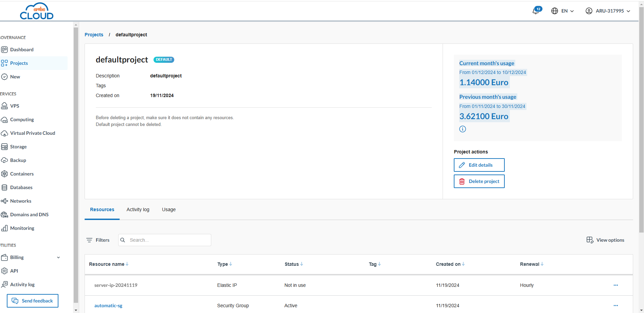Click the Containers sidebar icon

pyautogui.click(x=4, y=174)
